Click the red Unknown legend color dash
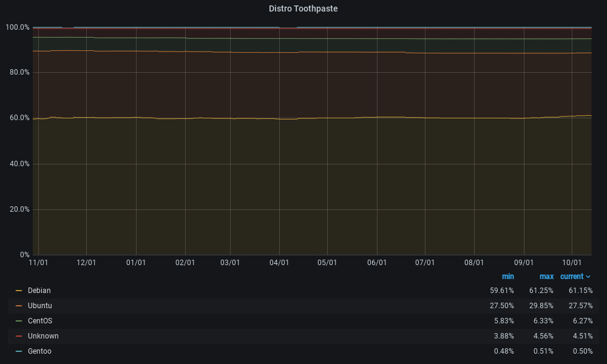The width and height of the screenshot is (607, 364). click(x=19, y=336)
